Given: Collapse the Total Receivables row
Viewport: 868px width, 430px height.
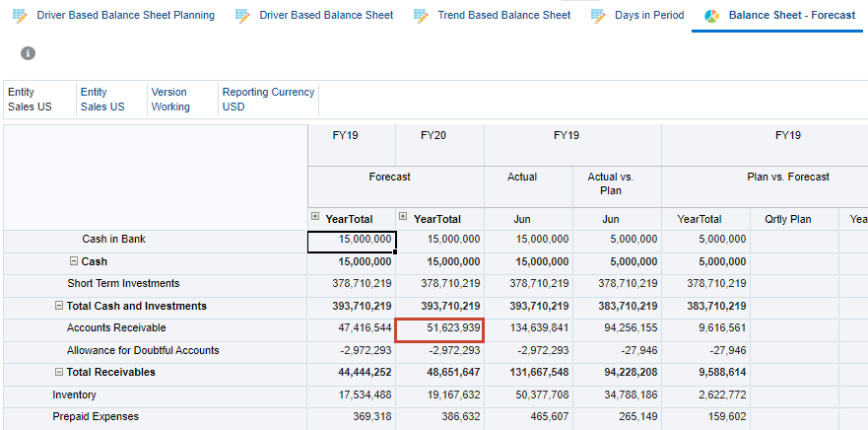Looking at the screenshot, I should [59, 373].
